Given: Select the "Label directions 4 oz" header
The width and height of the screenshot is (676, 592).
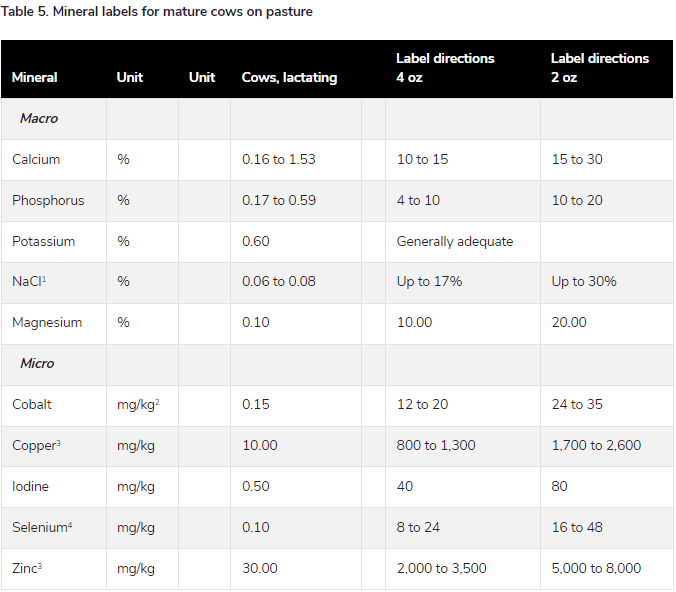Looking at the screenshot, I should point(445,68).
